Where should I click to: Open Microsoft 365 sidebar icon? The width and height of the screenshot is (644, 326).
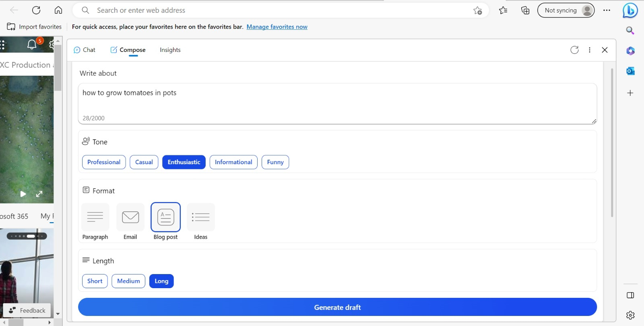630,51
